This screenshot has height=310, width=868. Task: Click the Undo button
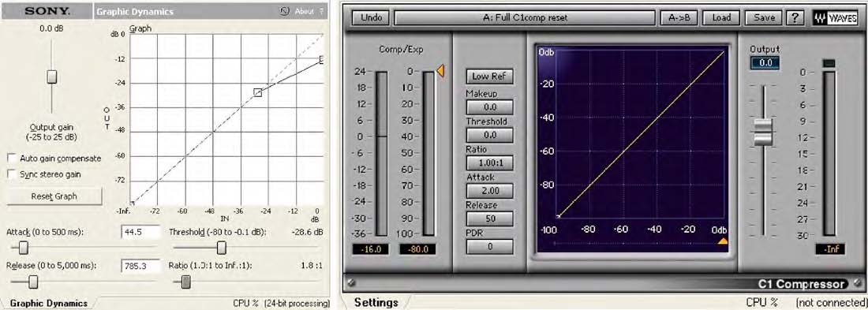tap(372, 17)
